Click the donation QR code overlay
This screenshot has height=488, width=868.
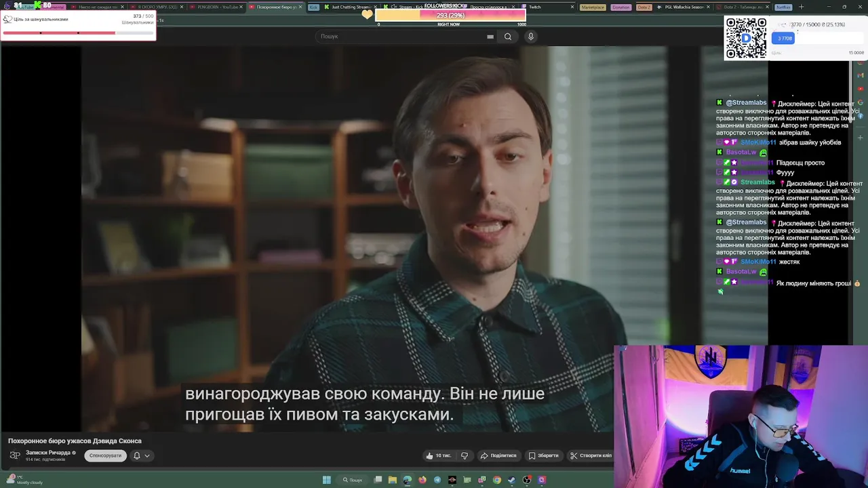746,38
